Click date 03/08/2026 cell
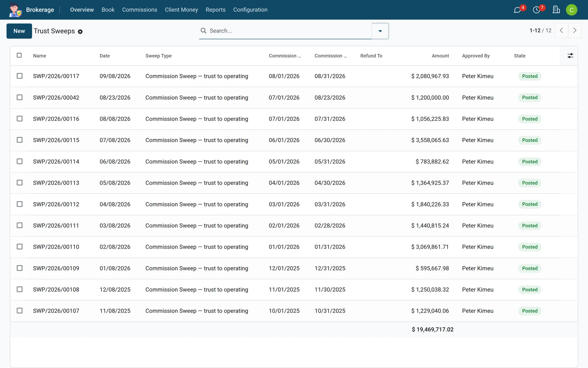The width and height of the screenshot is (588, 368). coord(115,225)
